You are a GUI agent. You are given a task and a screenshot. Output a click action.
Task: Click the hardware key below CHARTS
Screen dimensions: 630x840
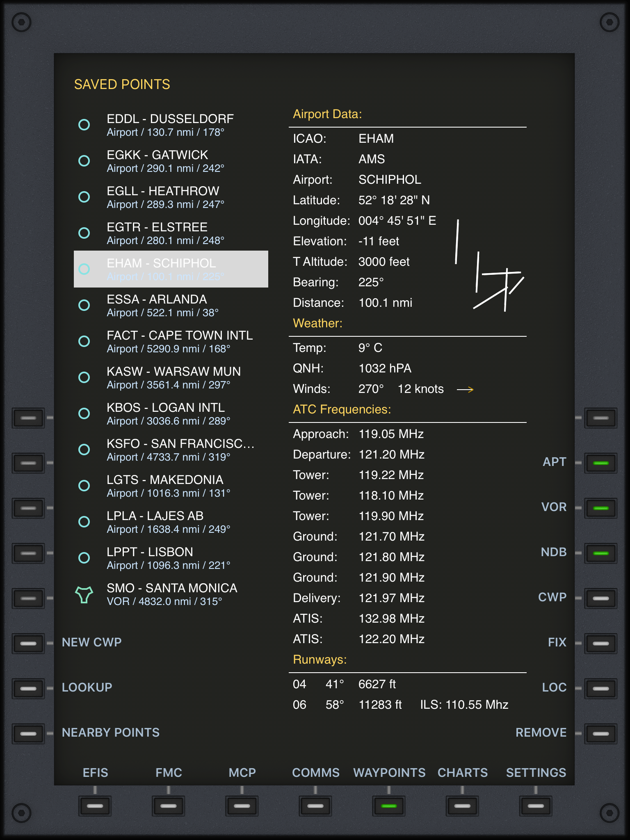coord(462,806)
